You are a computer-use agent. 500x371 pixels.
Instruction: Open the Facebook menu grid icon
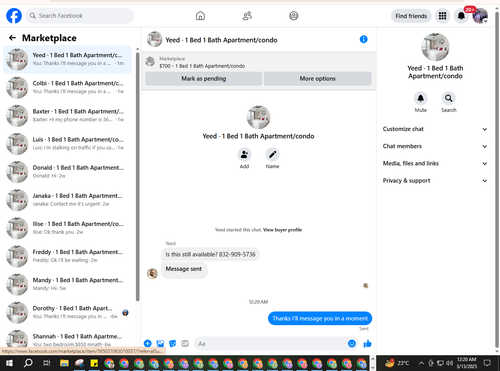click(x=442, y=16)
